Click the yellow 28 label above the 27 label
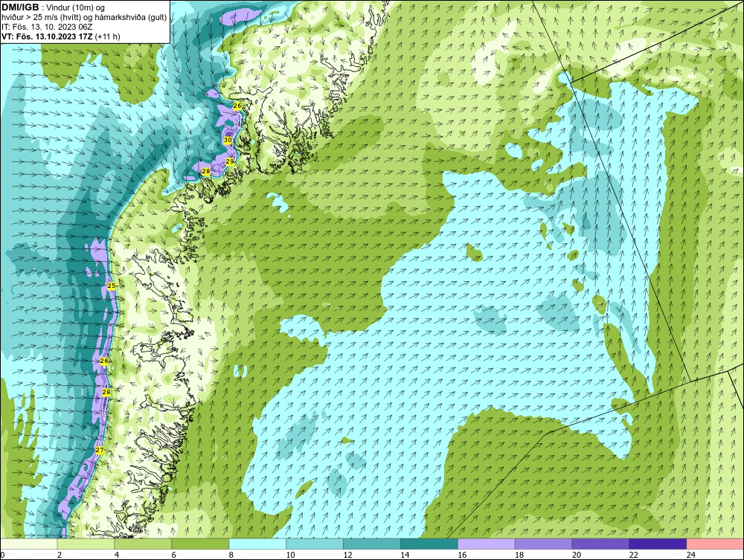 pos(106,392)
